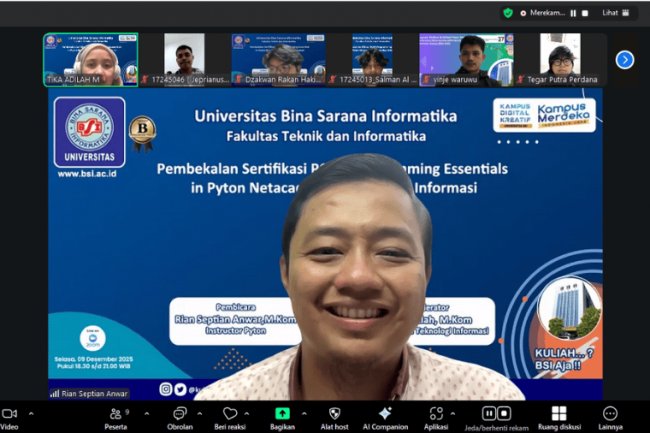The width and height of the screenshot is (650, 433).
Task: Open the Peserta participants panel
Action: pos(116,418)
